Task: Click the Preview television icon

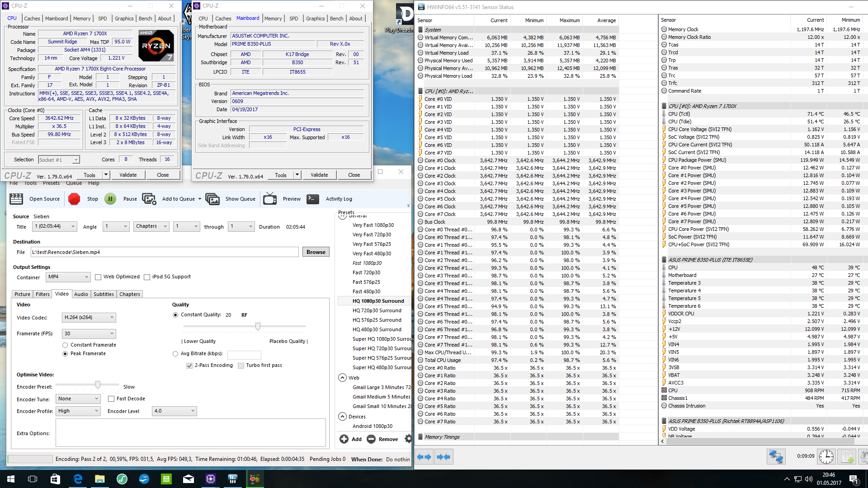Action: [x=270, y=199]
